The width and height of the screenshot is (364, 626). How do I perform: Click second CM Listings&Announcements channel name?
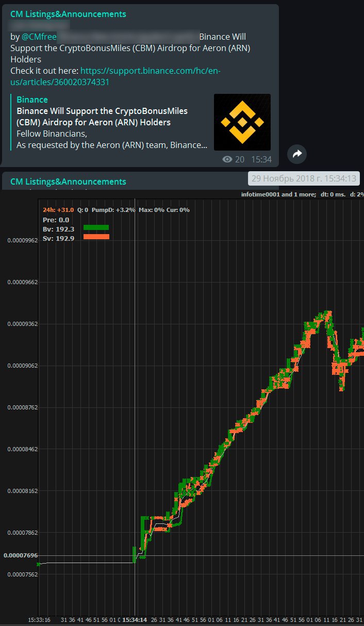coord(68,182)
